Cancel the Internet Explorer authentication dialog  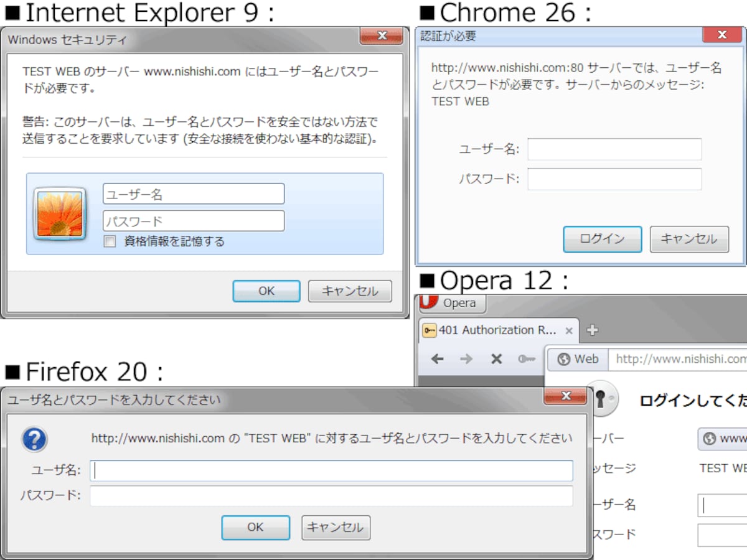pos(350,291)
